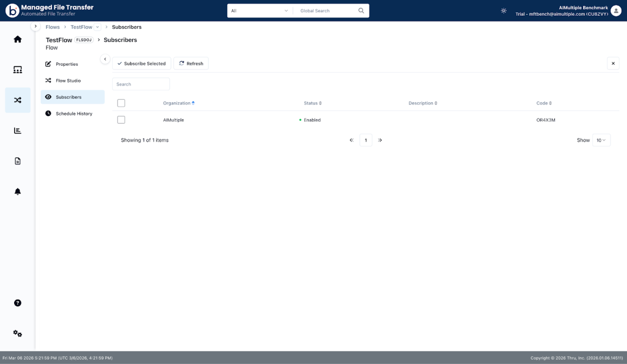Open the Show 10 page size dropdown
627x364 pixels.
pos(601,140)
